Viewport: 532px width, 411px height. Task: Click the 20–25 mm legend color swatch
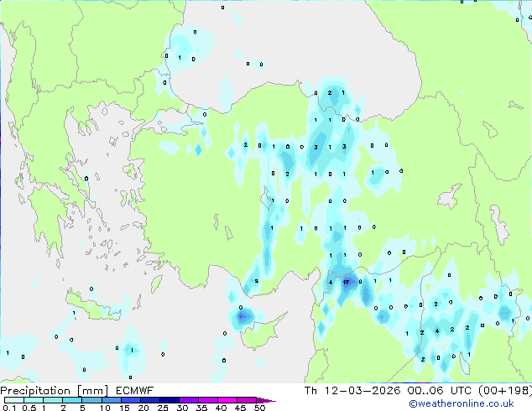pyautogui.click(x=150, y=400)
